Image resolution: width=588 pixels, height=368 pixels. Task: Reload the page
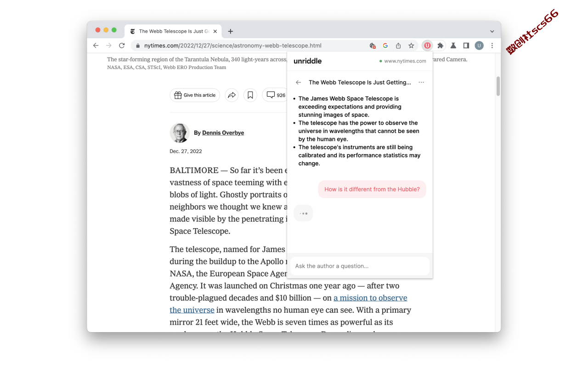122,46
